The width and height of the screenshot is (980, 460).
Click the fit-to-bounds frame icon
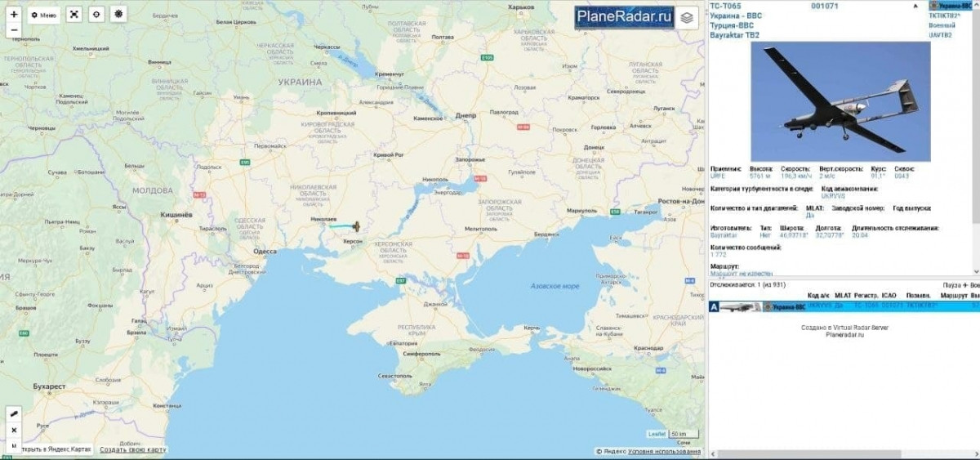[74, 15]
